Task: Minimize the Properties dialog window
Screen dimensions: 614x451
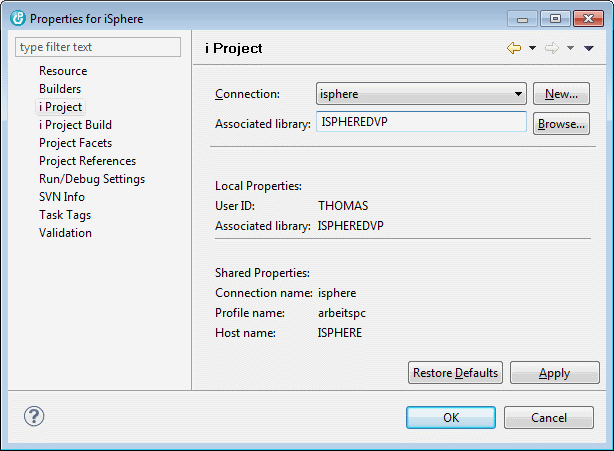Action: pos(522,19)
